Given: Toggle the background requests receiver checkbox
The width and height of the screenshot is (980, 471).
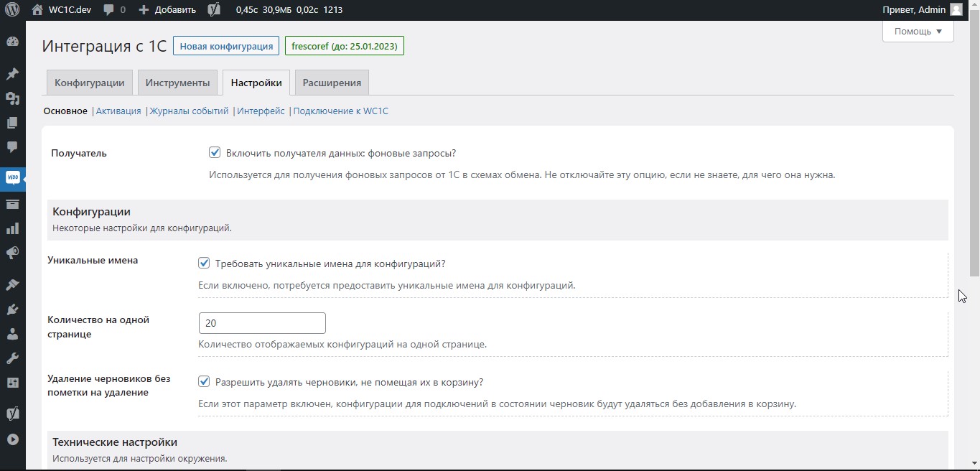Looking at the screenshot, I should click(x=215, y=152).
